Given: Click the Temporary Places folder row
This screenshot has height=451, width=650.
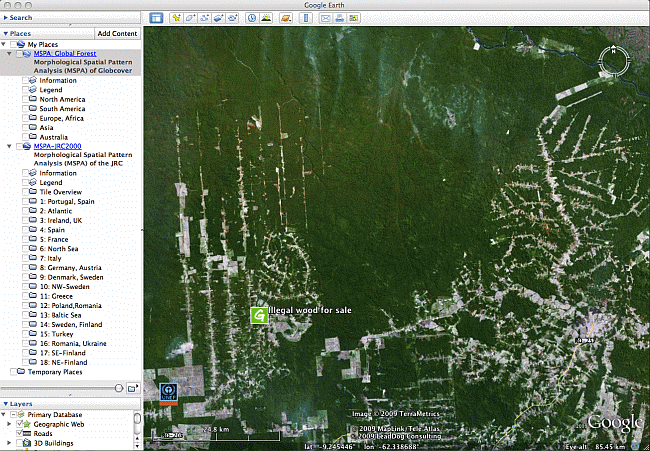Looking at the screenshot, I should (55, 372).
